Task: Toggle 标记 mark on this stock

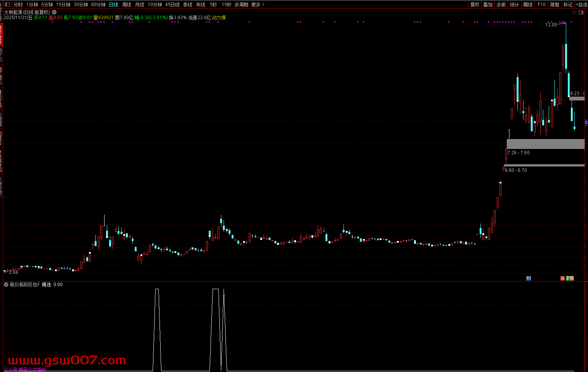Action: [568, 5]
